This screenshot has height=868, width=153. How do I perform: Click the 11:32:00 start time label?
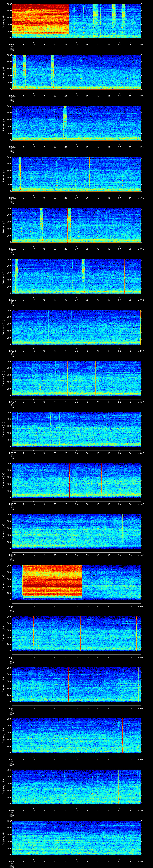[12, 96]
